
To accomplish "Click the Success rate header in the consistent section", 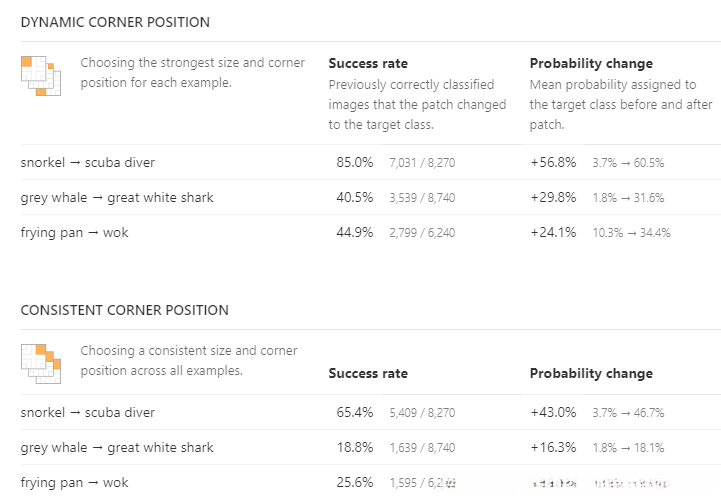I will click(368, 373).
